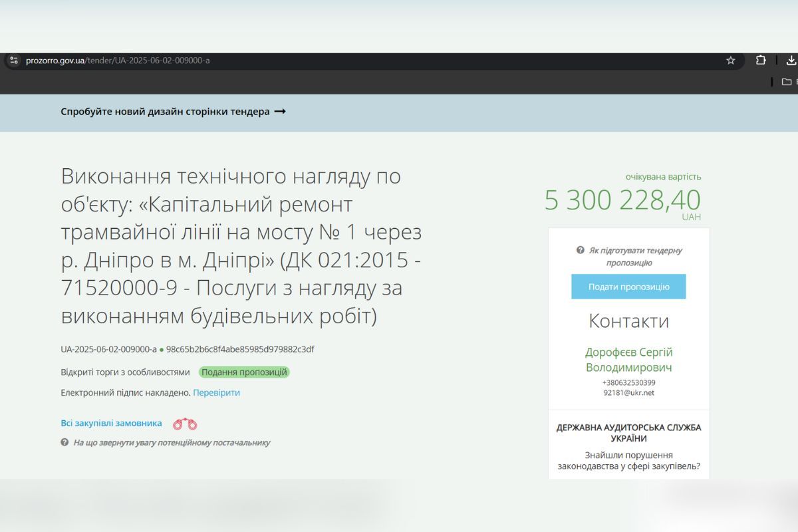Screen dimensions: 798x532
Task: Click the phone number +380632530399
Action: click(628, 382)
